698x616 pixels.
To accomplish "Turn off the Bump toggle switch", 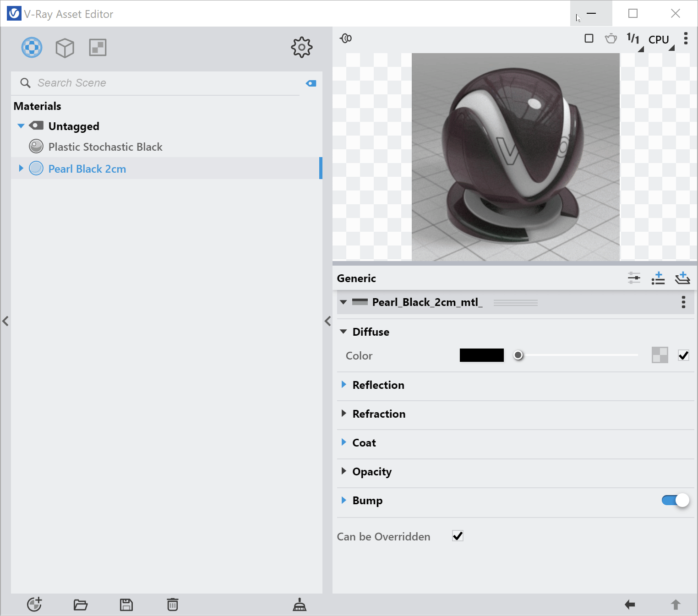I will click(676, 501).
